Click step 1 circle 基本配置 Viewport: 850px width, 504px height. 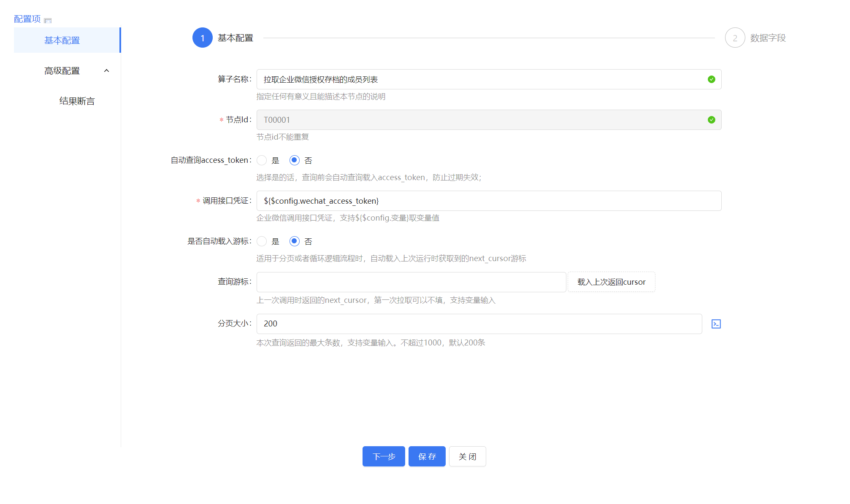pyautogui.click(x=202, y=38)
